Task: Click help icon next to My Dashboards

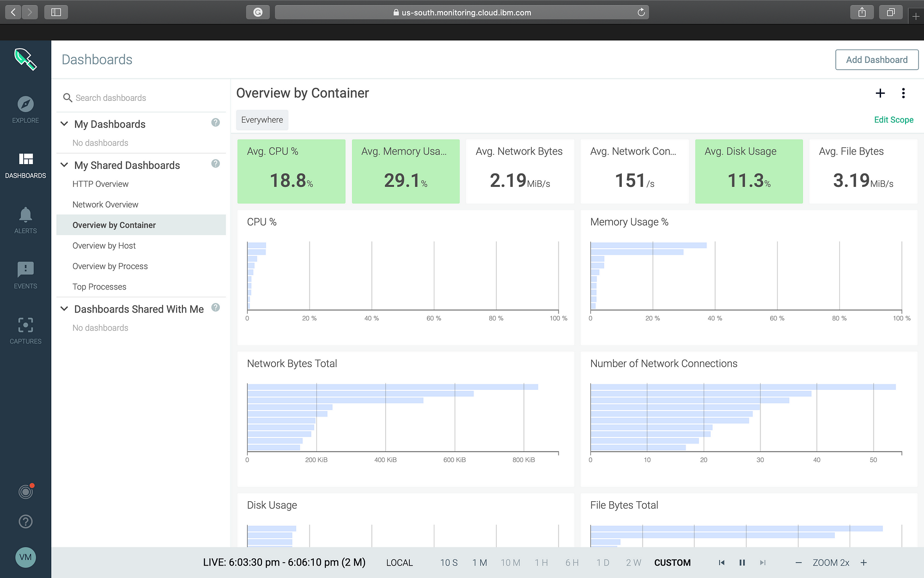Action: pyautogui.click(x=215, y=123)
